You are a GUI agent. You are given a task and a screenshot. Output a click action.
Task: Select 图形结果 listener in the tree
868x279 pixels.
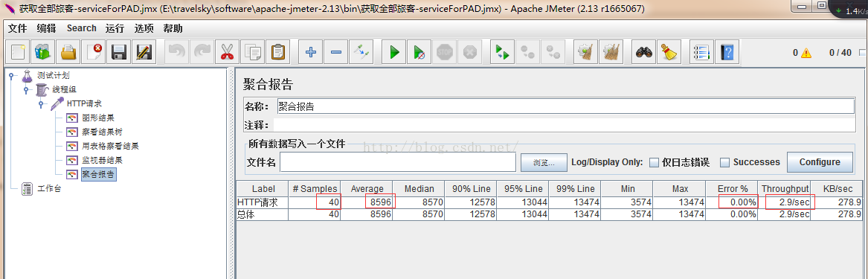coord(98,118)
